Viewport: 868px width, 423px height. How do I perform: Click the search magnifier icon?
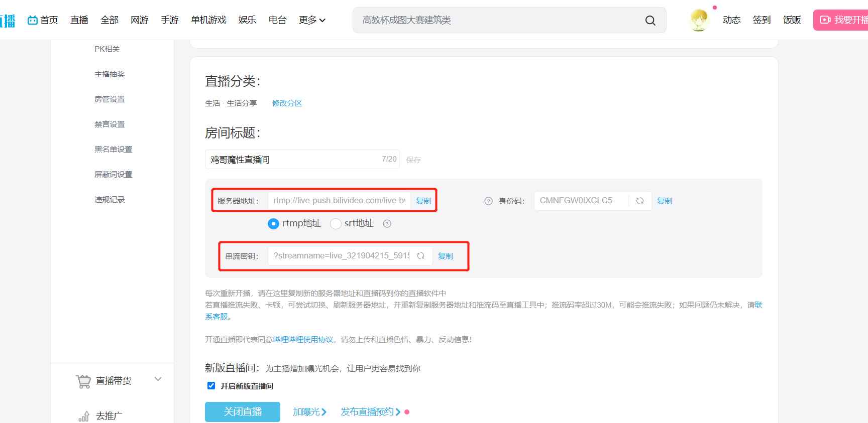650,21
